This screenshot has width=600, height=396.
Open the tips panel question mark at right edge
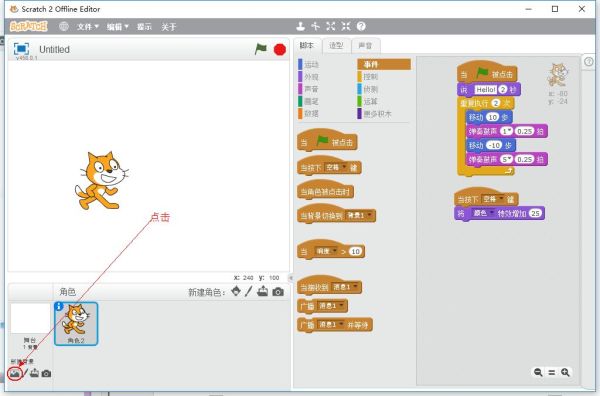click(589, 61)
